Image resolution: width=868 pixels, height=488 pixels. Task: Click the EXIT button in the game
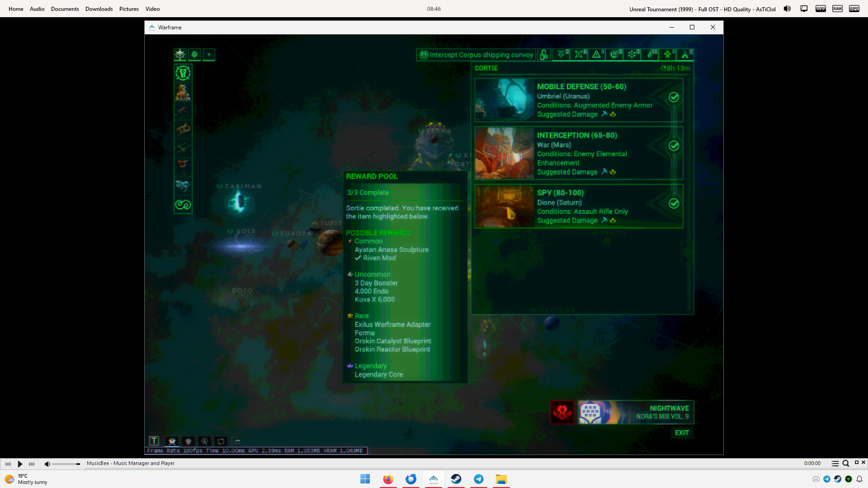pos(682,433)
